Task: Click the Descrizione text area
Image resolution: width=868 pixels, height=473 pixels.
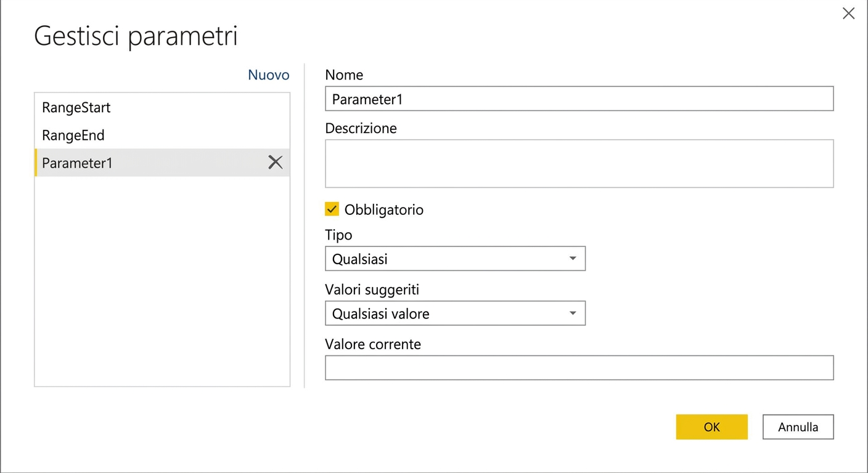Action: [x=579, y=163]
